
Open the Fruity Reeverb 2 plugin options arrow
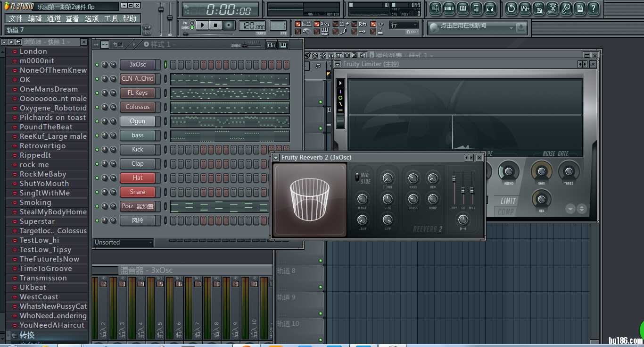[276, 158]
